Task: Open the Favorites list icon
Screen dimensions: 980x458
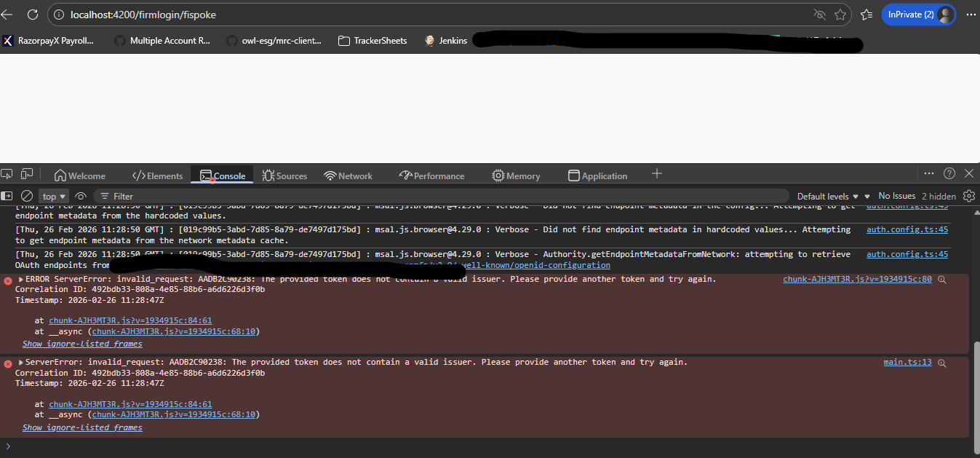Action: click(867, 15)
